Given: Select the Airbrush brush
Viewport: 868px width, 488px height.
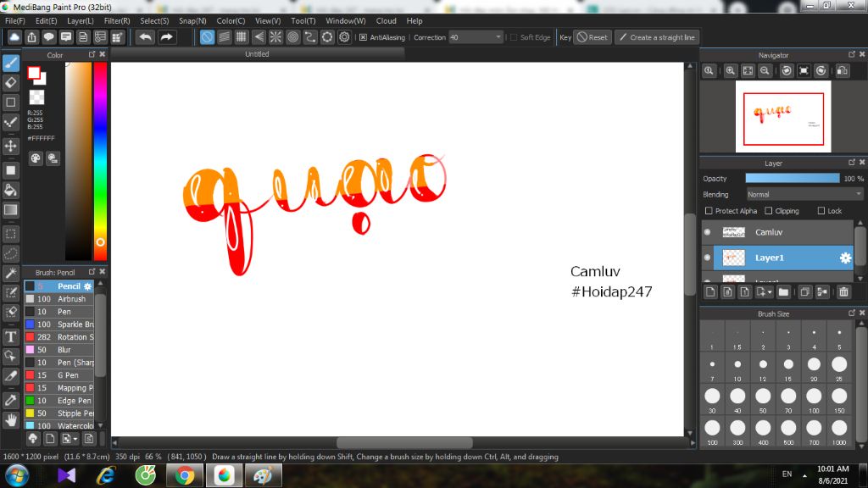Looking at the screenshot, I should tap(58, 299).
